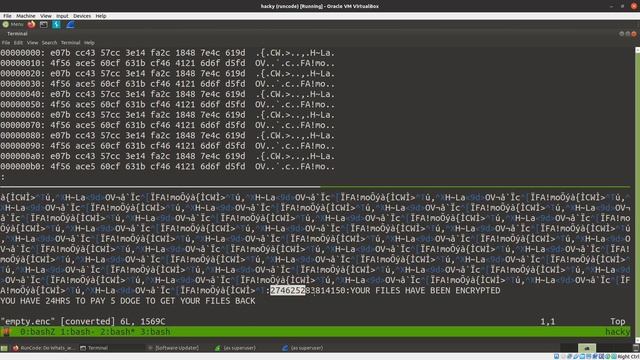
Task: Click the highlighted panel applet with black icon
Action: pos(587,348)
